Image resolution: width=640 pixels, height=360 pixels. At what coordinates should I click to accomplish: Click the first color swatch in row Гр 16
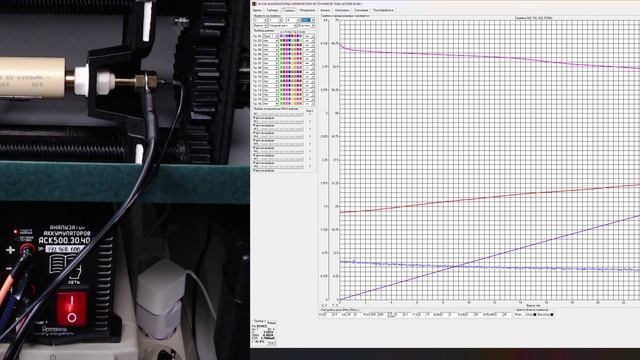(281, 104)
